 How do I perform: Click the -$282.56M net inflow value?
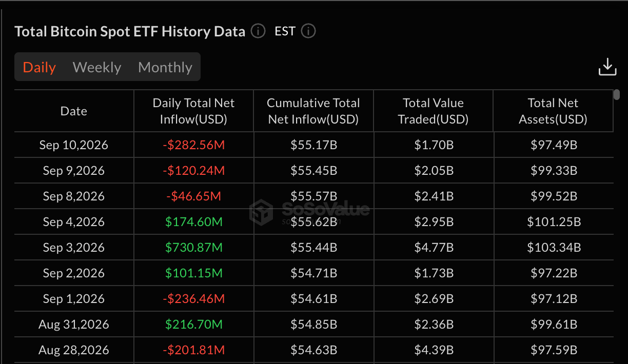(194, 145)
